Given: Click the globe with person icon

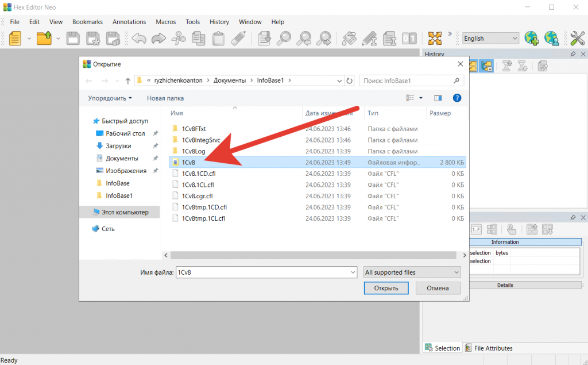Looking at the screenshot, I should 552,39.
